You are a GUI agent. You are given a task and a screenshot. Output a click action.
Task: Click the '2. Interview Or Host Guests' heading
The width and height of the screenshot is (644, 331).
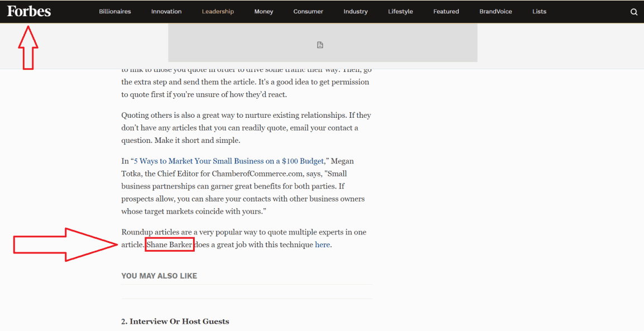click(175, 322)
